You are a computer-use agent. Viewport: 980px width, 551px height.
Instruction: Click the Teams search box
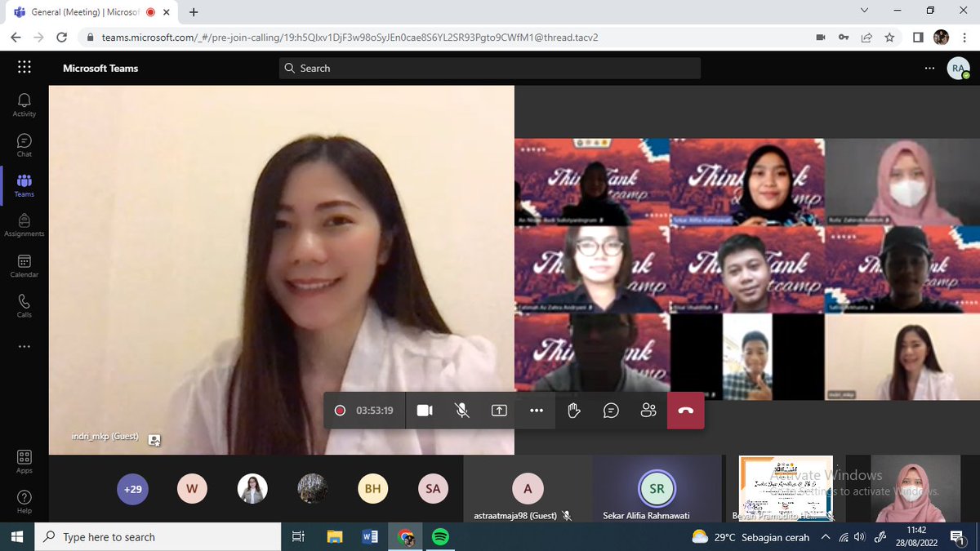[x=490, y=68]
